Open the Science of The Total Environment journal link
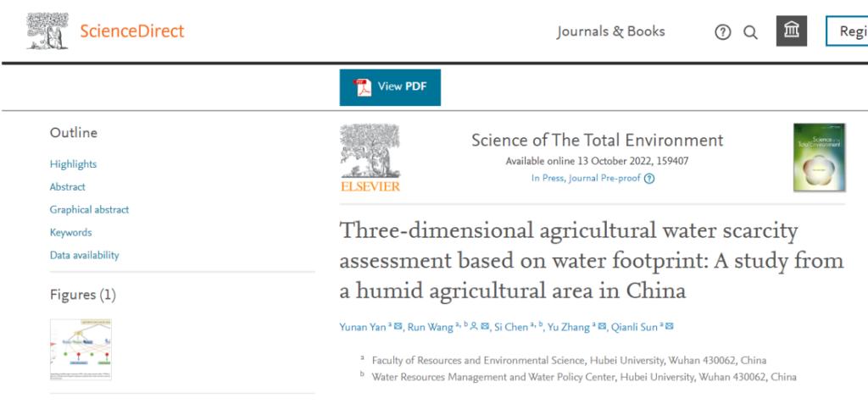Screen dimensions: 868x404 point(597,141)
